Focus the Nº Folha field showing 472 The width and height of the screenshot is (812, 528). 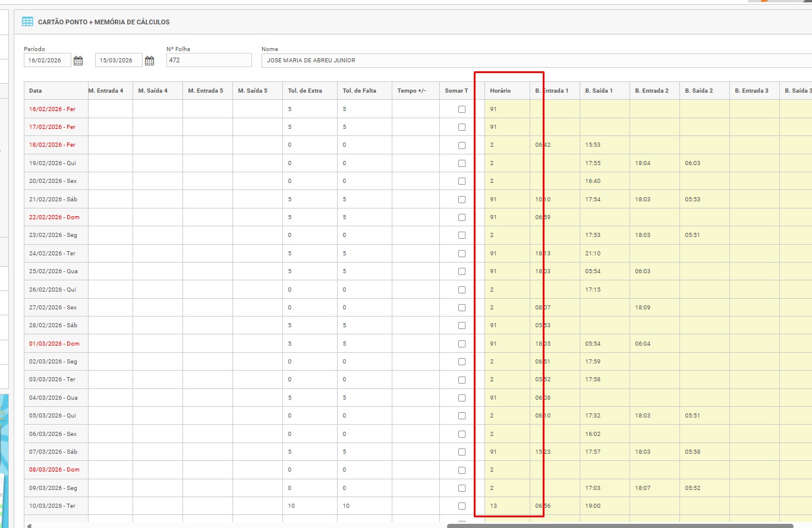[209, 61]
